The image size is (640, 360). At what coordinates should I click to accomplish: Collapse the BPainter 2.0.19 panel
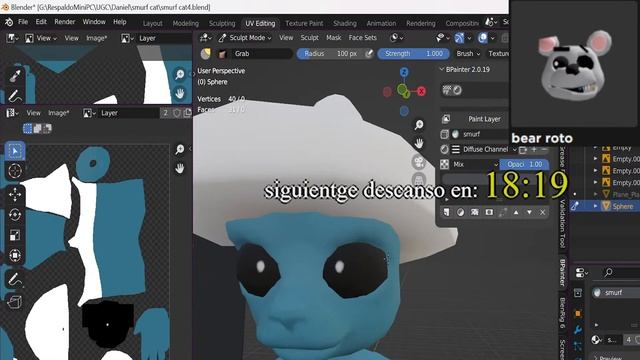442,70
